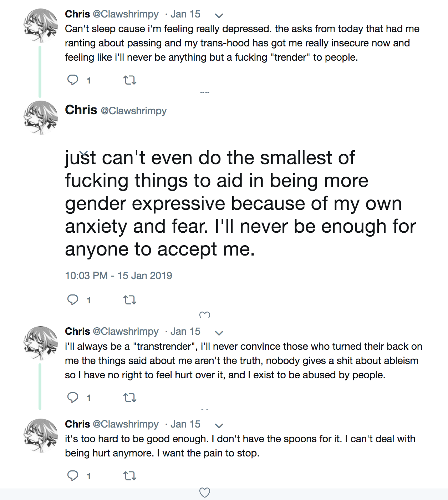Viewport: 448px width, 500px height.
Task: Reply to the "transtrender" tweet
Action: tap(73, 397)
